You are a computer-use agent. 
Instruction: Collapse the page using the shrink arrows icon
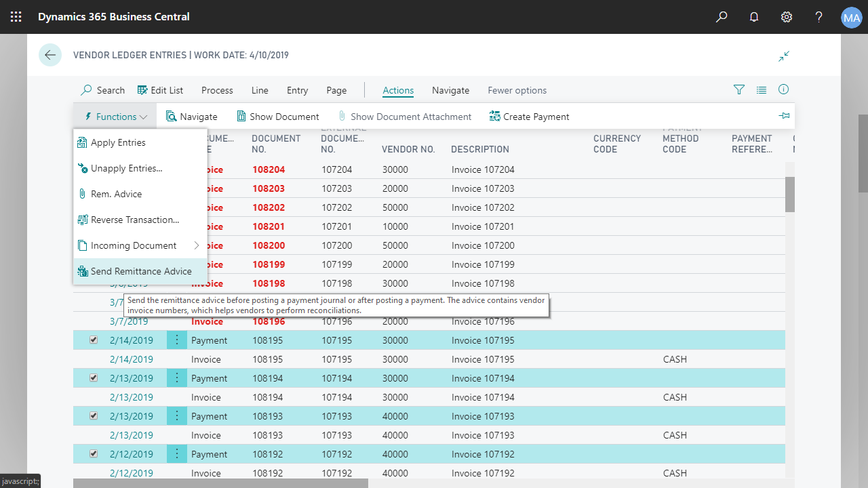pyautogui.click(x=784, y=56)
